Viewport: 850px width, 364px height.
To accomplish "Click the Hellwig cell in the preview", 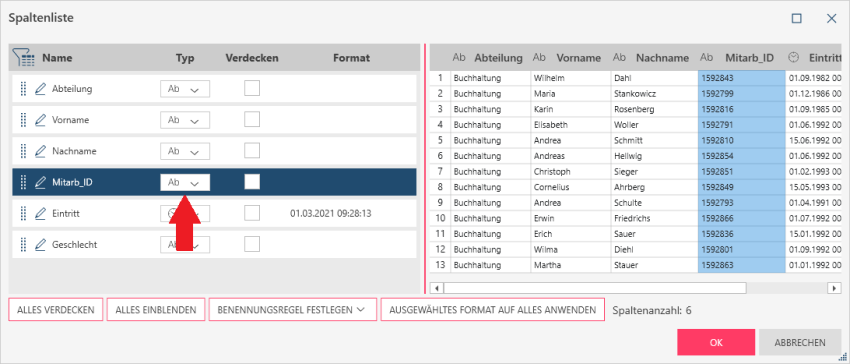I will click(654, 156).
